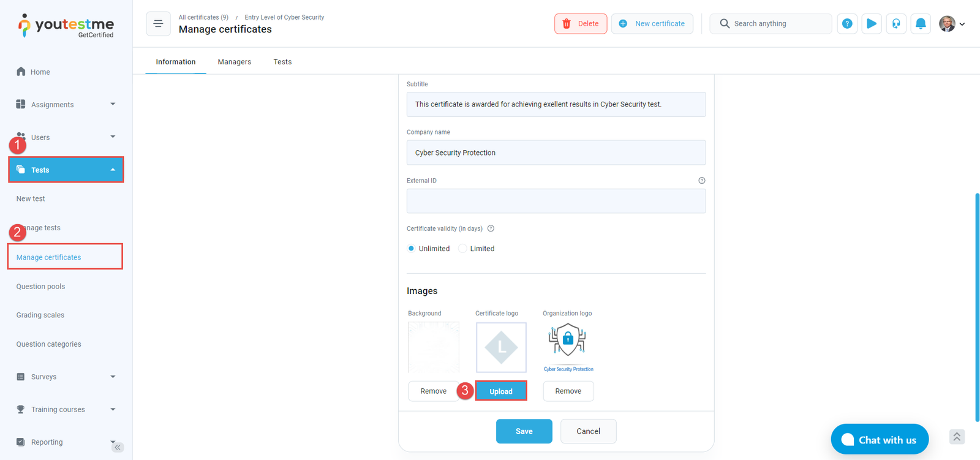Expand the Training courses menu arrow

pyautogui.click(x=113, y=409)
